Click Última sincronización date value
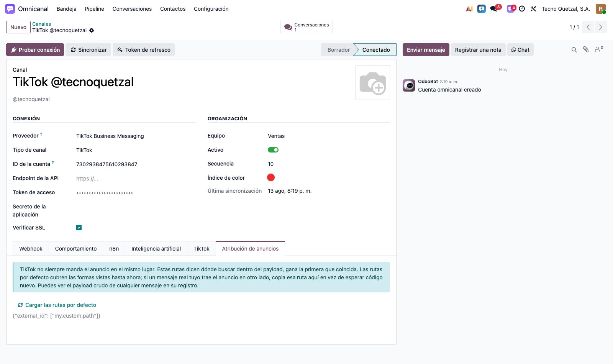The height and width of the screenshot is (364, 613). click(x=290, y=191)
